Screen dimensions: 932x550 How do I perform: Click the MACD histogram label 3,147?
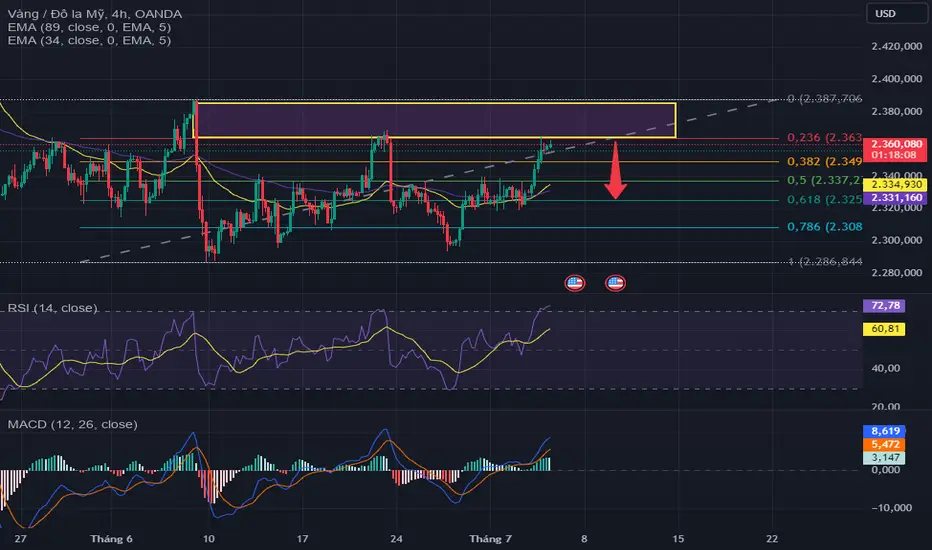click(x=884, y=458)
